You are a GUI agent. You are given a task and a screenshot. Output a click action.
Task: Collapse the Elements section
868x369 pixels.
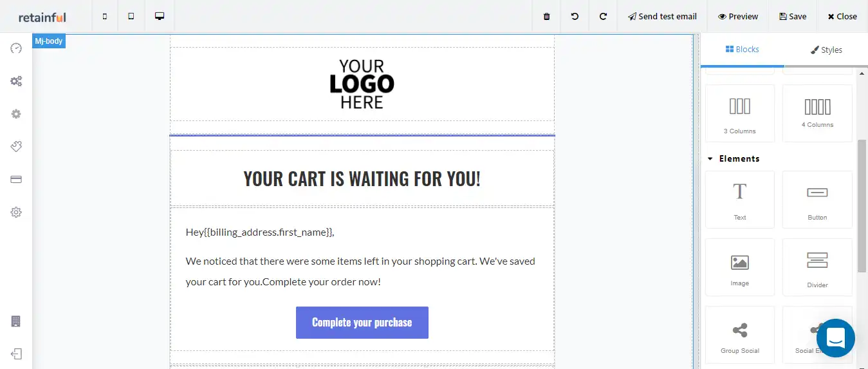pos(710,158)
